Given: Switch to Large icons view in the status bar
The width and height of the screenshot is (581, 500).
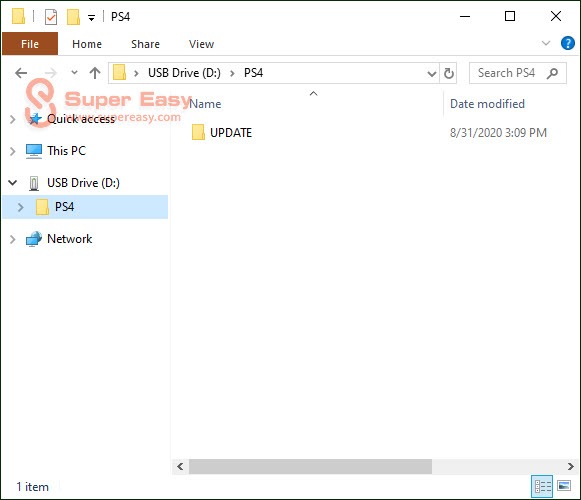Looking at the screenshot, I should [564, 486].
